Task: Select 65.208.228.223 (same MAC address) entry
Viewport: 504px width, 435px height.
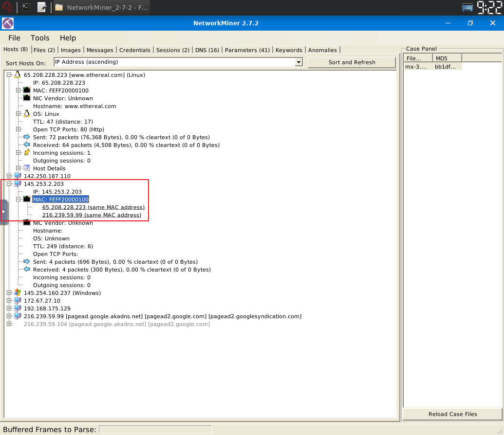Action: 93,207
